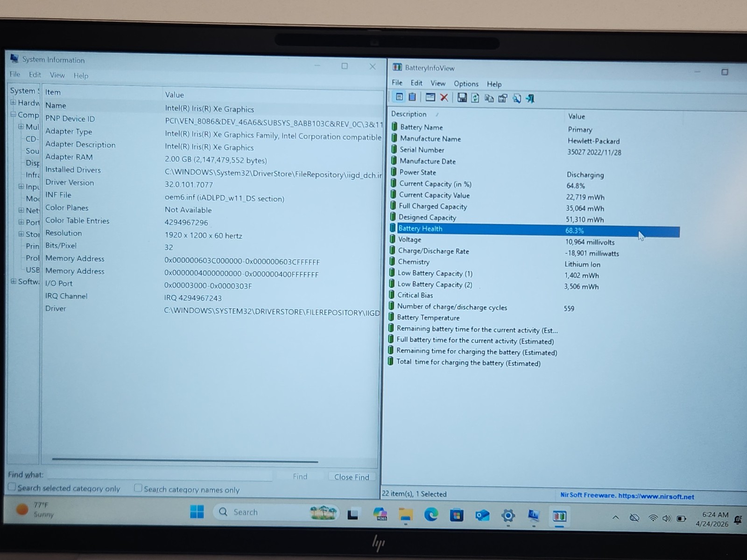
Task: Expand Hardware Resources tree node
Action: coord(14,102)
